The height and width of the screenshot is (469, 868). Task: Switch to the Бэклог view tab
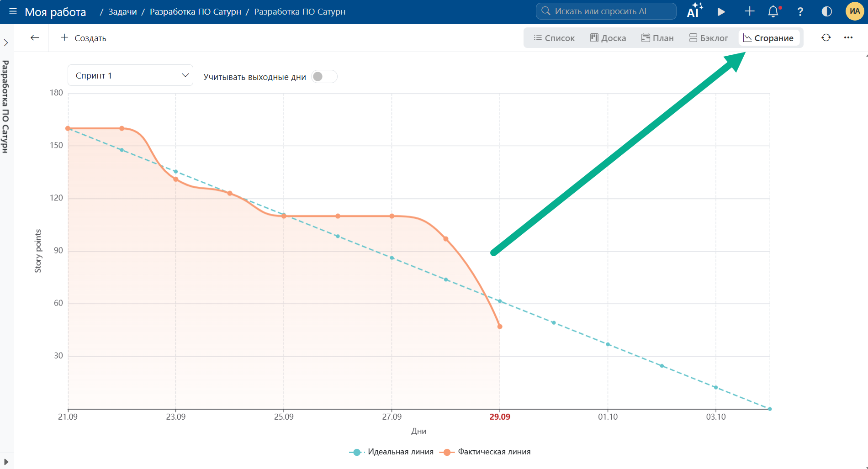[709, 38]
